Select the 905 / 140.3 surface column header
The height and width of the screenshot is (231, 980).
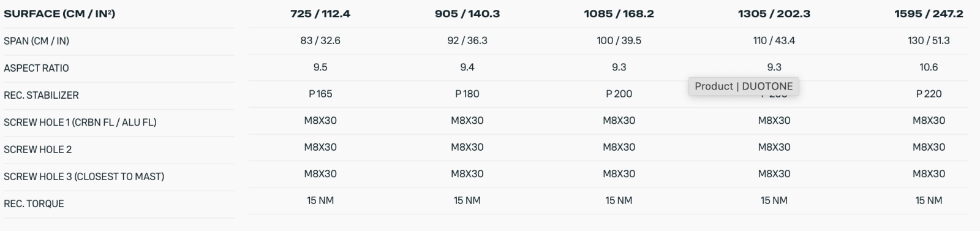[x=467, y=13]
